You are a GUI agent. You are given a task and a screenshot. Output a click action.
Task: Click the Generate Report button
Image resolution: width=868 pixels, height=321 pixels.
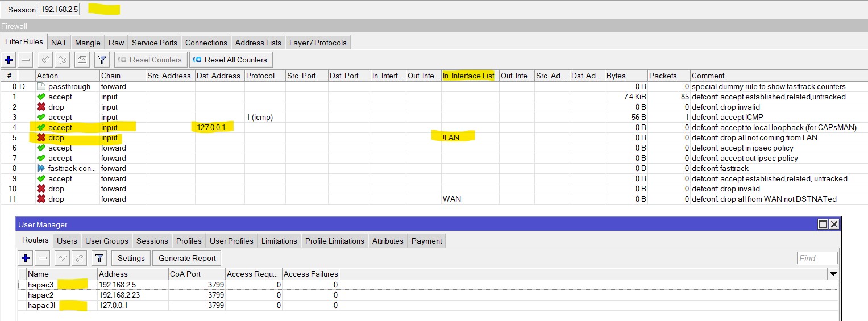pos(187,258)
